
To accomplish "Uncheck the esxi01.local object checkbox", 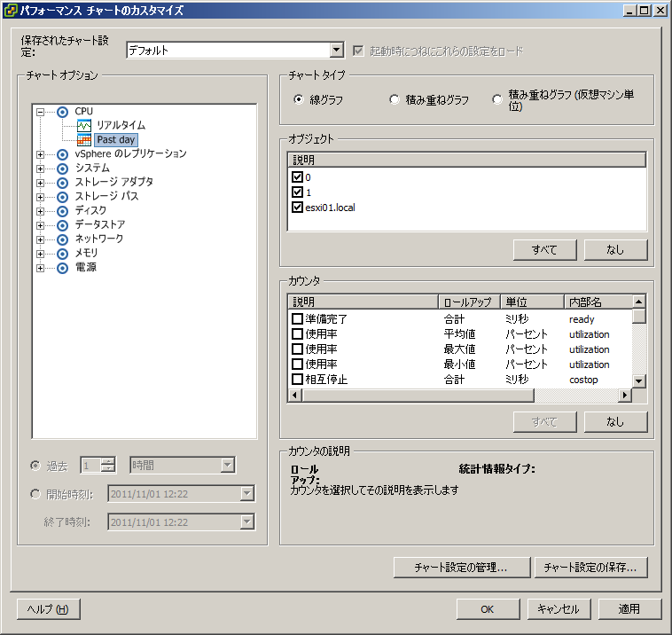I will pyautogui.click(x=298, y=208).
